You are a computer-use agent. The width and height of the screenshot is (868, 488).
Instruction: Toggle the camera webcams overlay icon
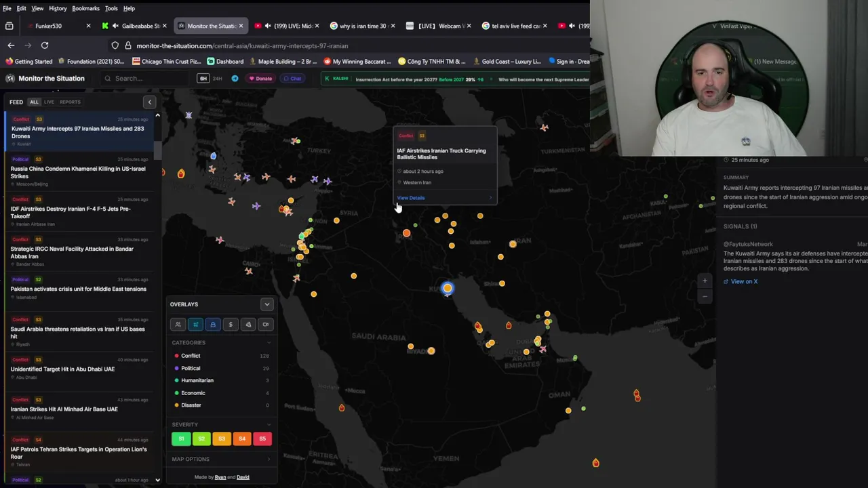(x=266, y=325)
